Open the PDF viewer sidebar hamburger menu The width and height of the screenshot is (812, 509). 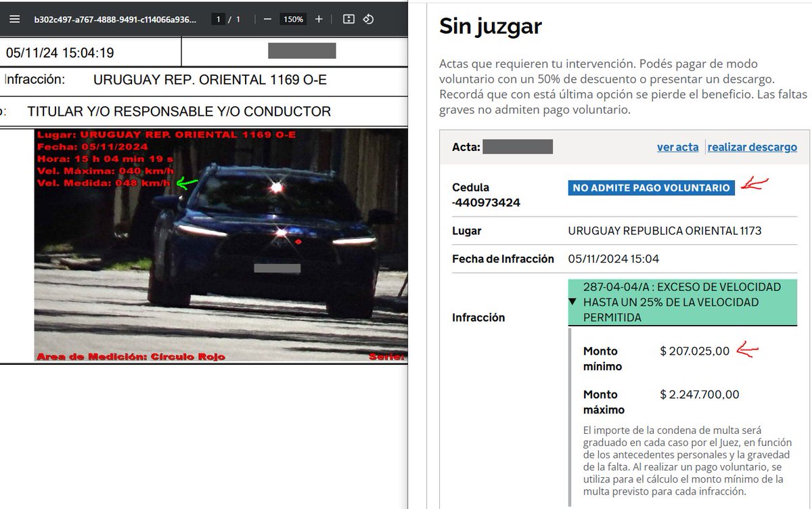[15, 20]
